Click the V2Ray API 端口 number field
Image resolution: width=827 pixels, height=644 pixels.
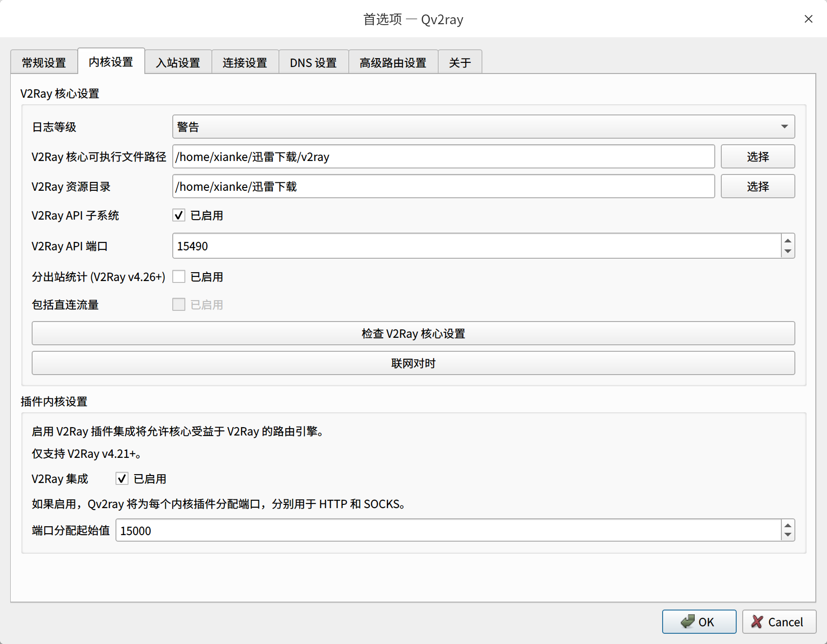pos(476,246)
